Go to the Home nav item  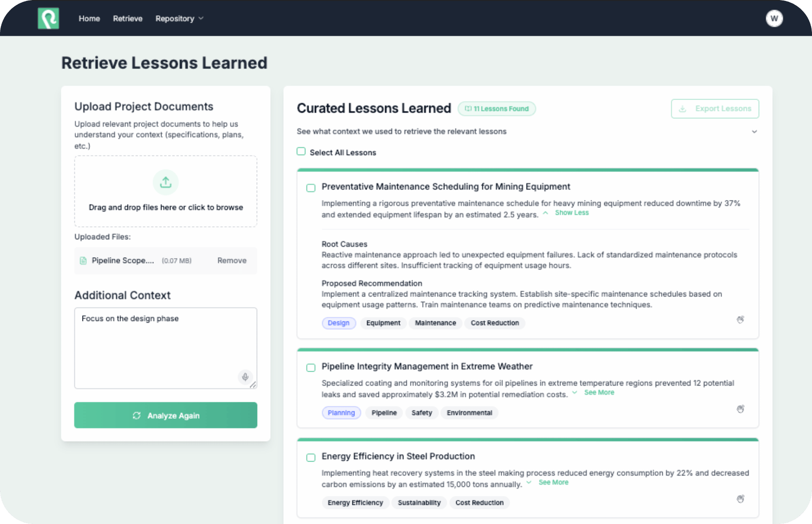point(89,18)
